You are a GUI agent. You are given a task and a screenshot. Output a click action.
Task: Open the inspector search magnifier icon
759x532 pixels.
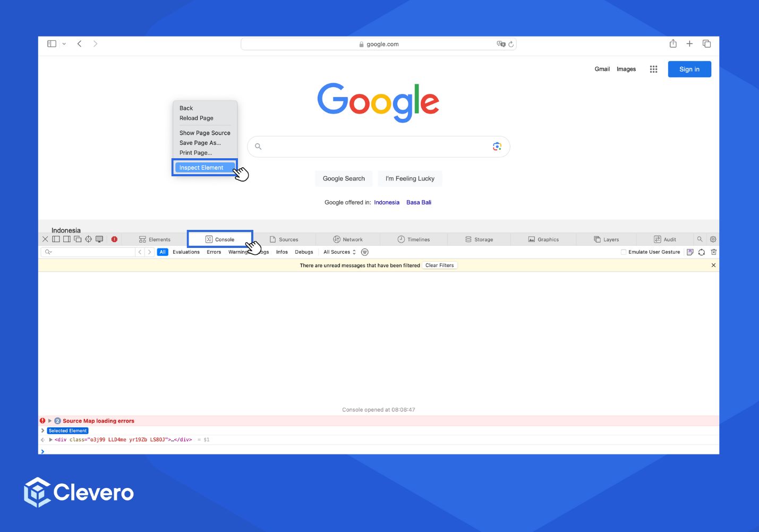(x=700, y=239)
